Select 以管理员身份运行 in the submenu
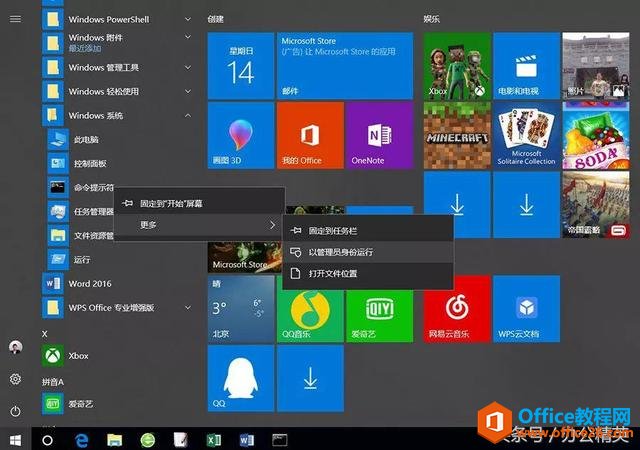The image size is (640, 450). pos(368,252)
